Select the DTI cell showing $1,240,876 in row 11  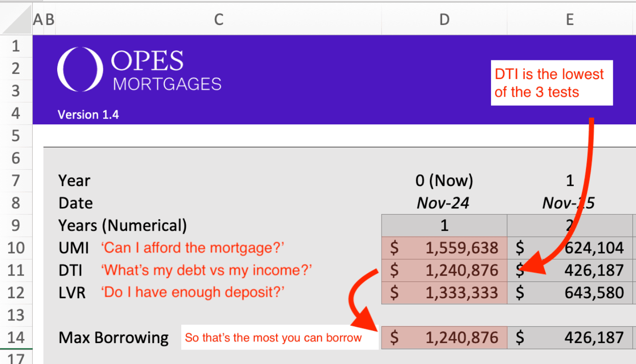[x=444, y=271]
